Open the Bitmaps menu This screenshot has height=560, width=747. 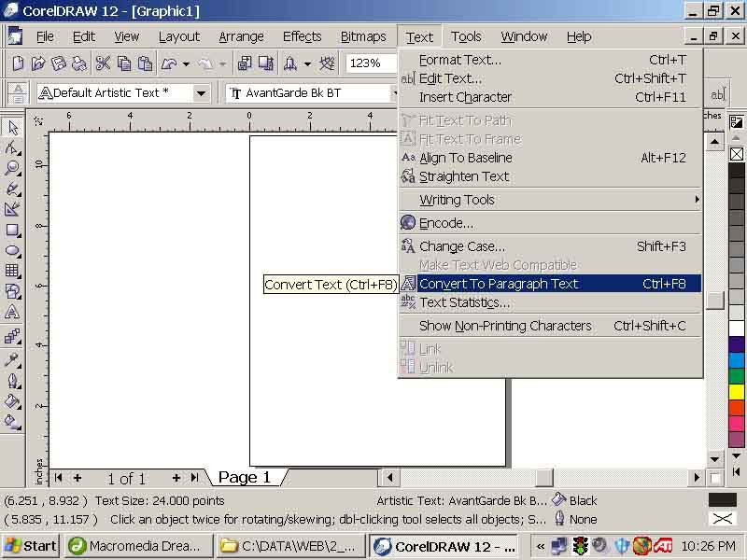[363, 36]
